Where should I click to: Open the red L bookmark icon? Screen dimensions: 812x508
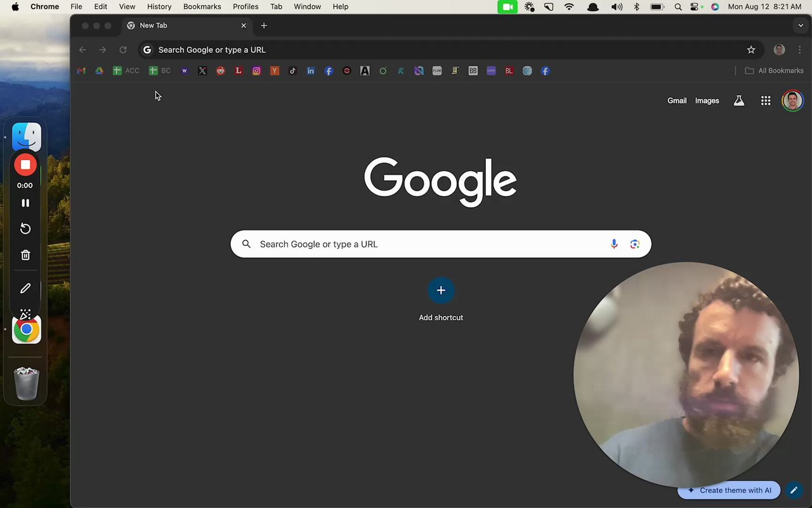[x=239, y=71]
